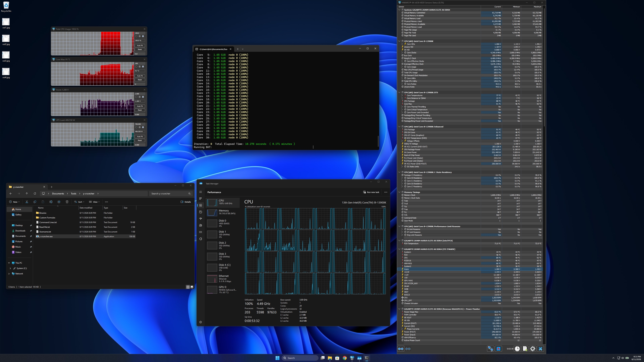Viewport: 644px width, 362px height.
Task: Click Copy icon in File Explorer toolbar
Action: point(35,202)
